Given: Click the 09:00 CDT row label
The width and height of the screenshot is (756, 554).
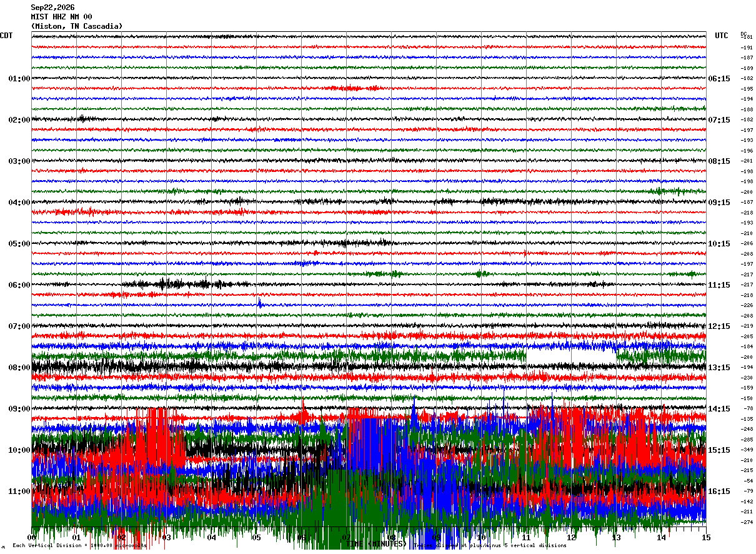Looking at the screenshot, I should point(19,409).
